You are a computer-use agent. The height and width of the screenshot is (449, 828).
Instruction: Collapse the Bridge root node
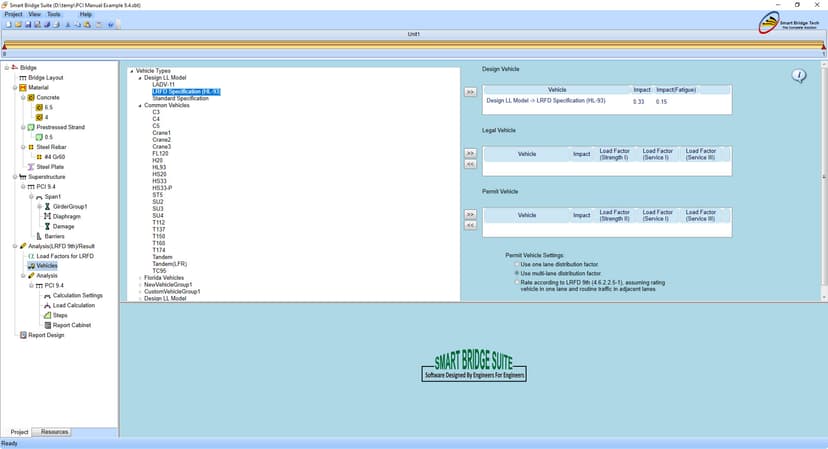click(7, 68)
